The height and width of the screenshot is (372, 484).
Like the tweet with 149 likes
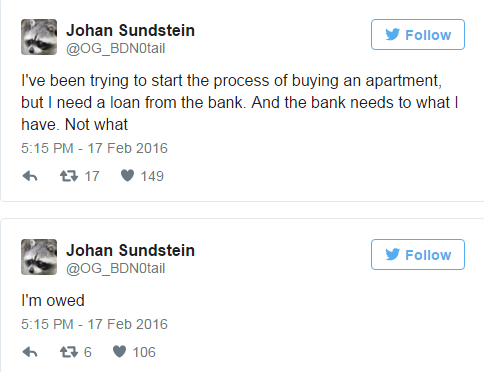point(127,175)
